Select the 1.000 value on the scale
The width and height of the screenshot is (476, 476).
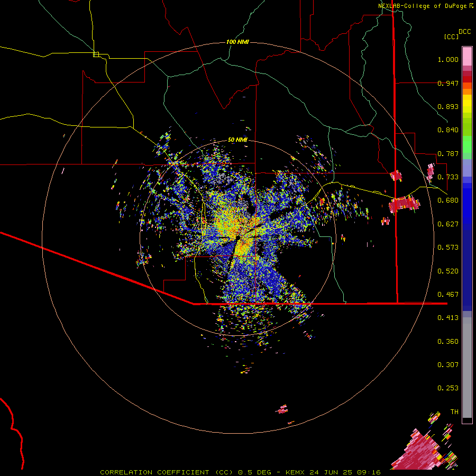coord(448,59)
